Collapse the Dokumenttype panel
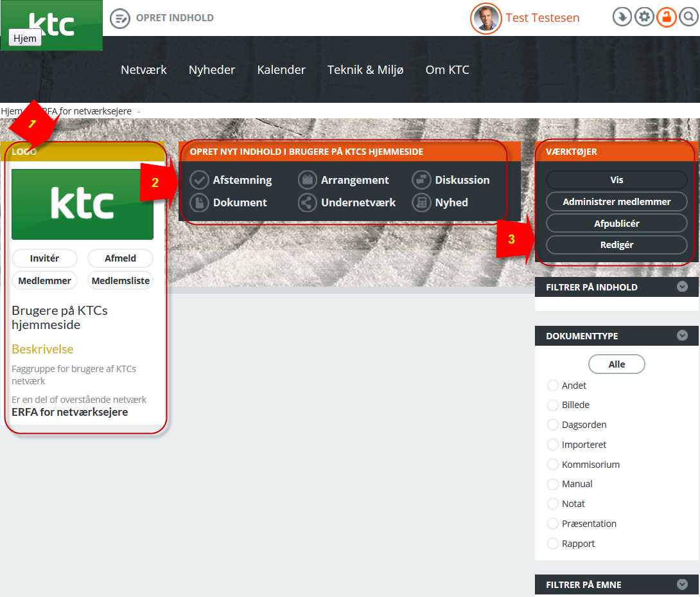This screenshot has width=700, height=597. [682, 335]
